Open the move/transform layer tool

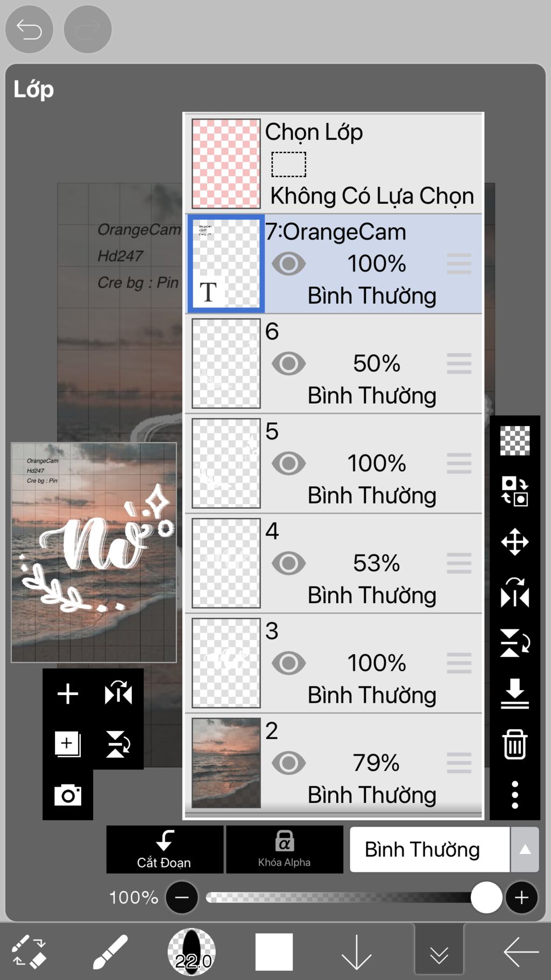coord(515,542)
